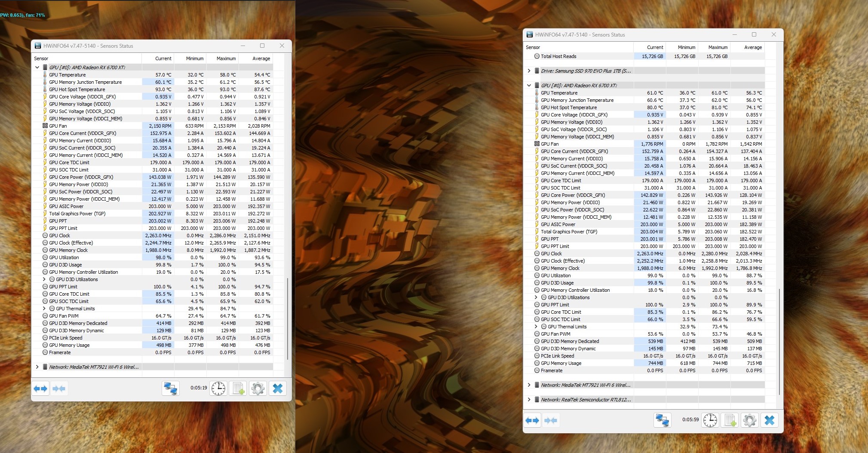Open the remote network monitoring icon in the right window
The width and height of the screenshot is (868, 453).
pyautogui.click(x=663, y=420)
